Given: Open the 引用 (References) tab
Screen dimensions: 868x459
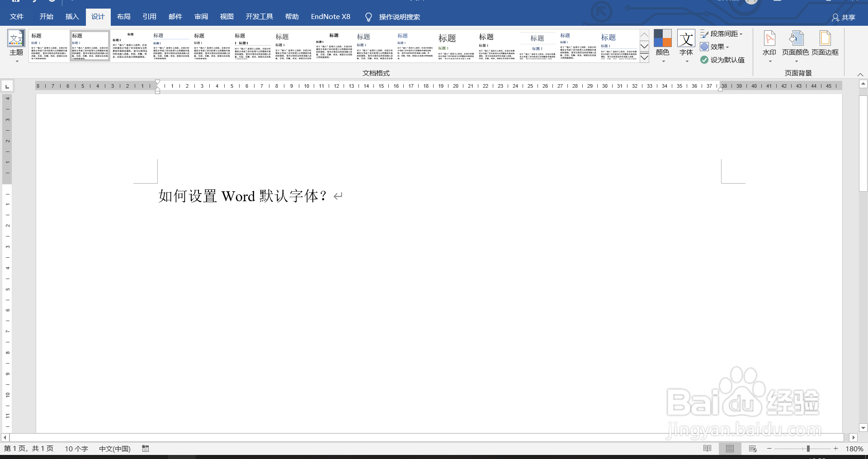Looking at the screenshot, I should coord(150,17).
